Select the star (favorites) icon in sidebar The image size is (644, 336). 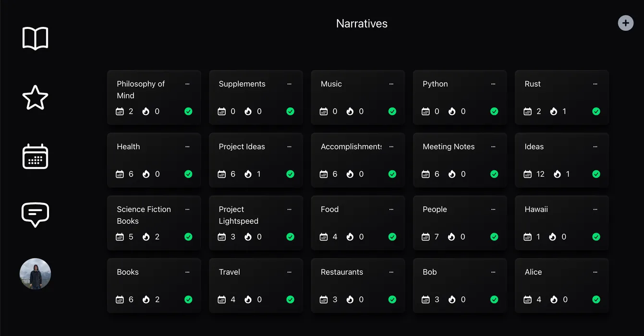coord(35,97)
